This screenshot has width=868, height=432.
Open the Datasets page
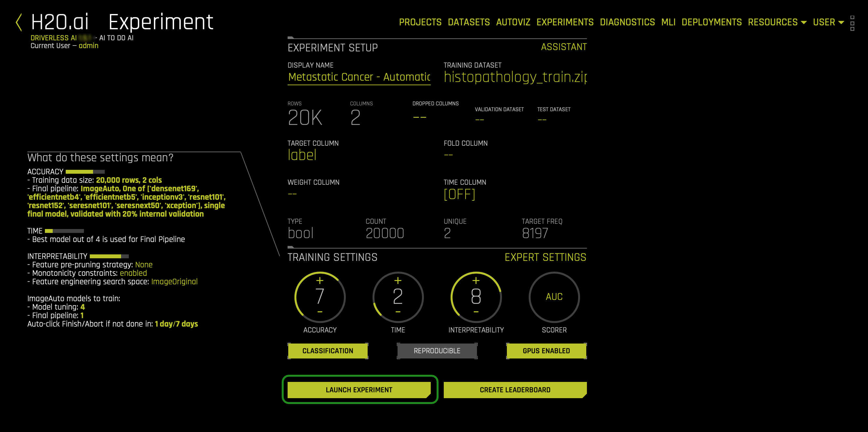[x=469, y=22]
